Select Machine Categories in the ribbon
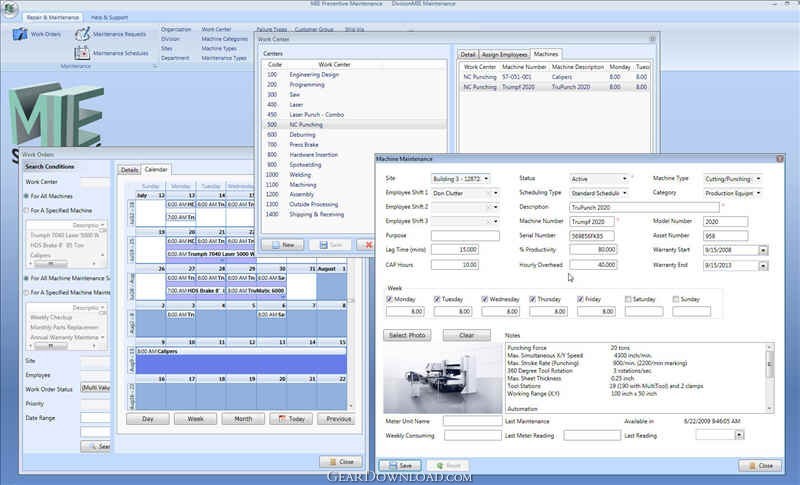 coord(224,39)
